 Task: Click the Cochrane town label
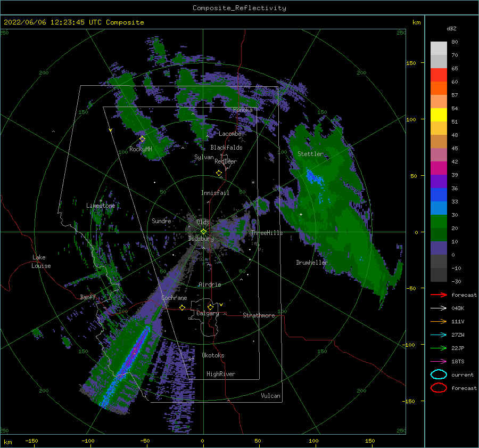pos(174,298)
